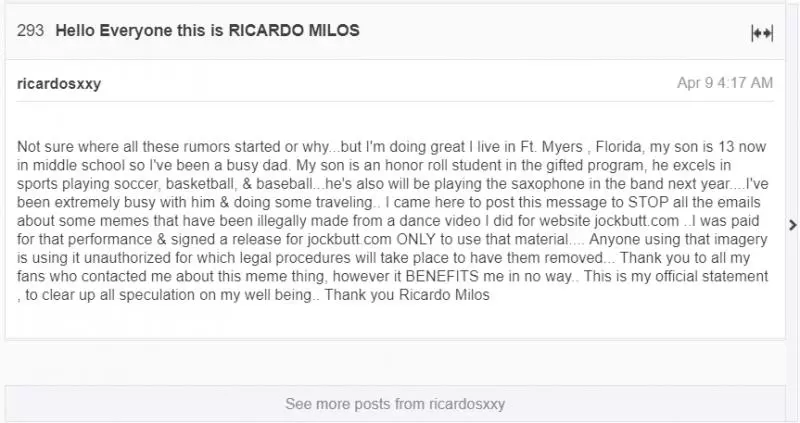This screenshot has height=423, width=800.
Task: Open the ricardosxxy author name above post
Action: click(59, 84)
